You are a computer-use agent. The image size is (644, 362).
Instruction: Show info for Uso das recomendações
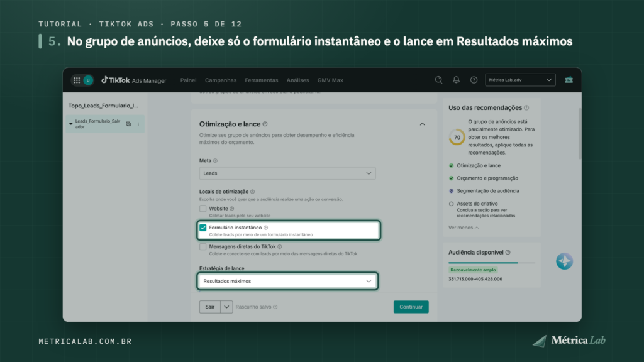526,108
